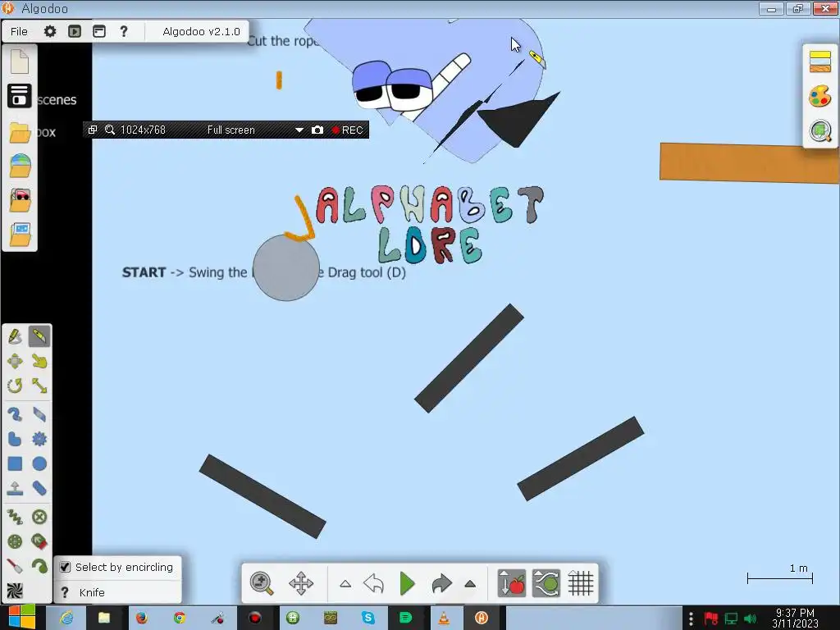Click the Zoom tool magnifier in bottom bar
This screenshot has height=630, width=840.
(x=262, y=583)
